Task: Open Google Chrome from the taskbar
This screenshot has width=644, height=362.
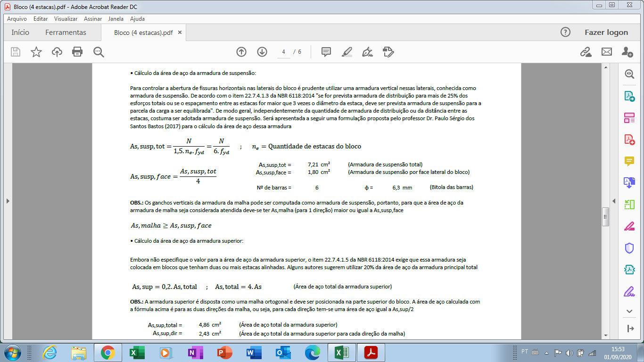Action: (108, 353)
